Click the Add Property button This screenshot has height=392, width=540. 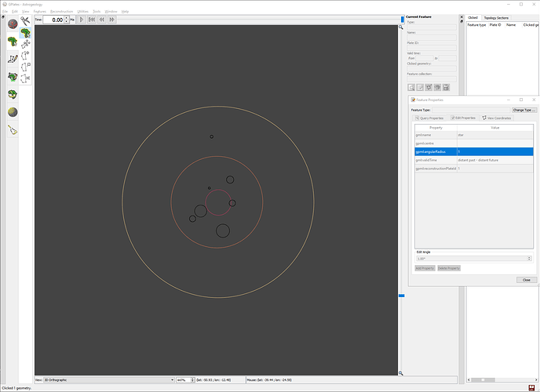(425, 268)
